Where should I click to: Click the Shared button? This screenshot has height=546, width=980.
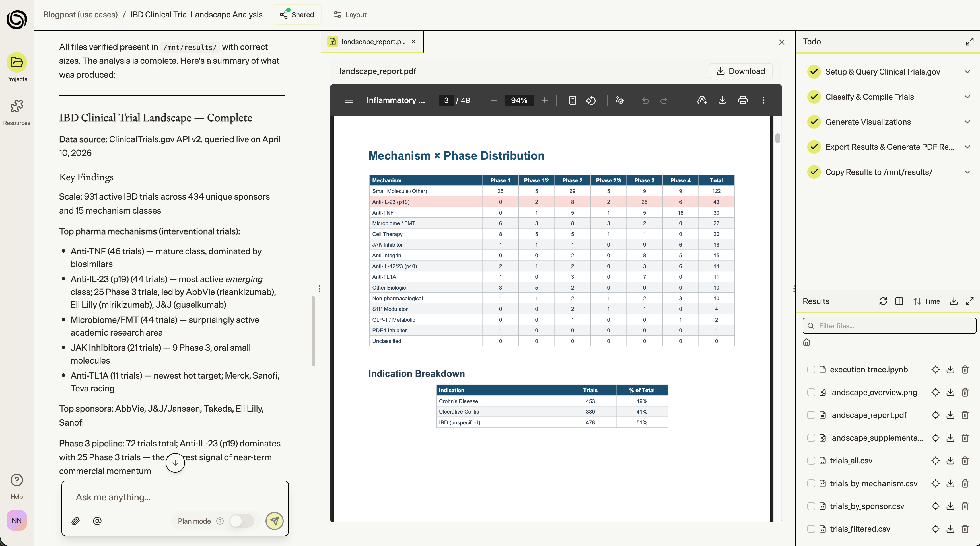[x=297, y=15]
